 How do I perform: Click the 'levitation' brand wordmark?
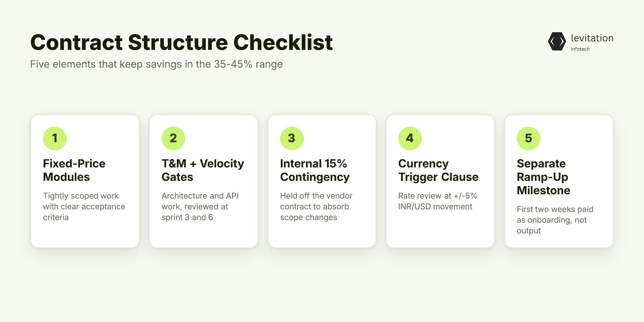(592, 38)
